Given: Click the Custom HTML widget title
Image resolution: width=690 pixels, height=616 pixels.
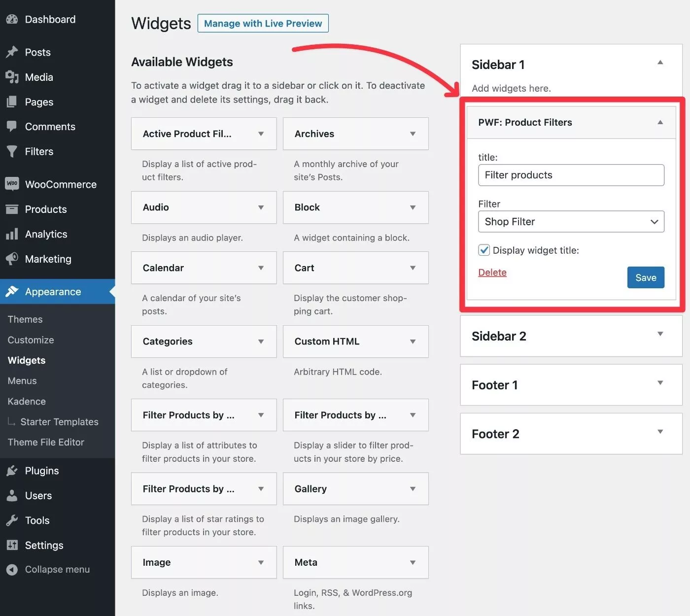Looking at the screenshot, I should 327,342.
